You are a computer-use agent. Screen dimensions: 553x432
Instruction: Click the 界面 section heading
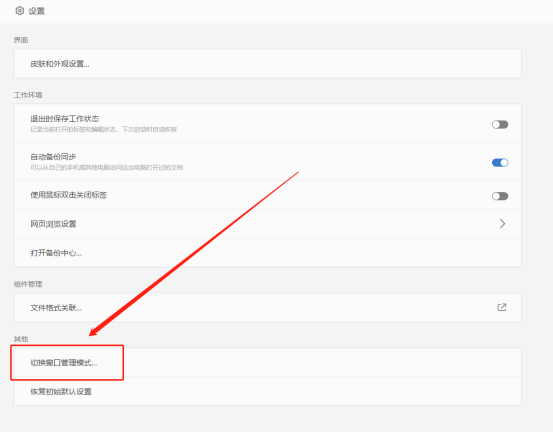21,40
